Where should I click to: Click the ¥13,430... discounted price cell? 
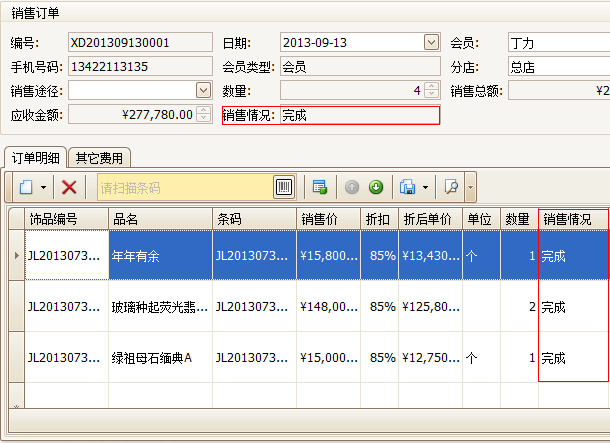click(x=430, y=256)
